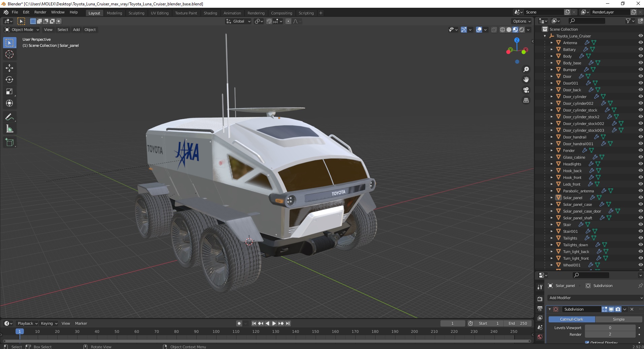Activate the Move tool
The width and height of the screenshot is (644, 349).
[x=9, y=68]
